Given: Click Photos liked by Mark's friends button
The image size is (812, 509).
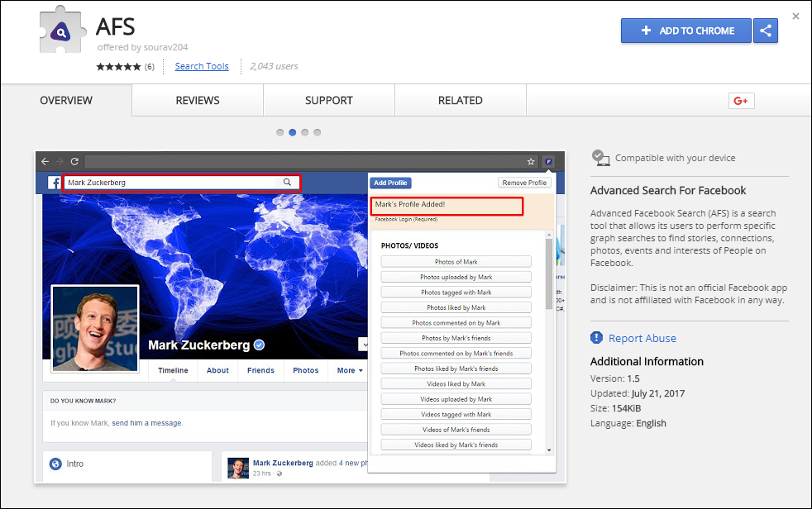Looking at the screenshot, I should tap(456, 369).
